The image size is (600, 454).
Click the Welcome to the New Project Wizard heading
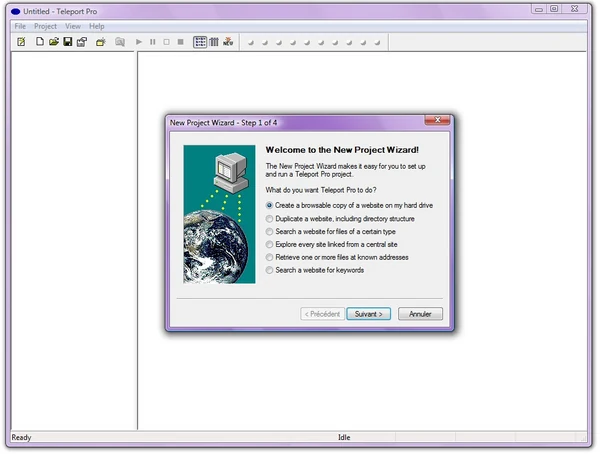(x=342, y=150)
